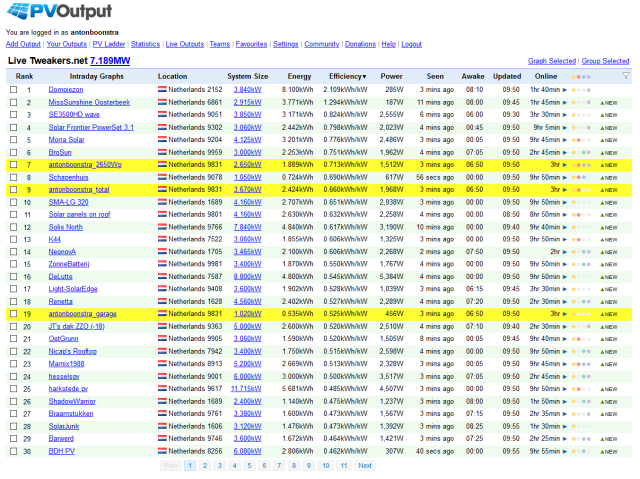Click the Netherlands flag in Morra Solar row
Screen dimensions: 640x479
162,140
